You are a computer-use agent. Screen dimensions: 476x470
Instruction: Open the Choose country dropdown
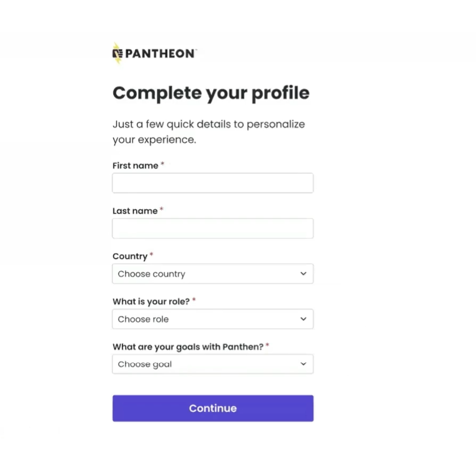pyautogui.click(x=213, y=274)
